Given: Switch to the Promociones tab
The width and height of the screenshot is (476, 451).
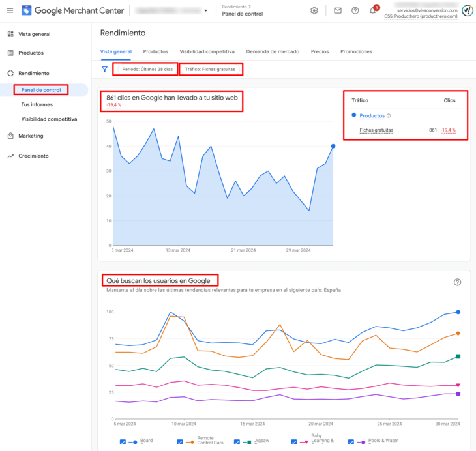Looking at the screenshot, I should (x=356, y=51).
